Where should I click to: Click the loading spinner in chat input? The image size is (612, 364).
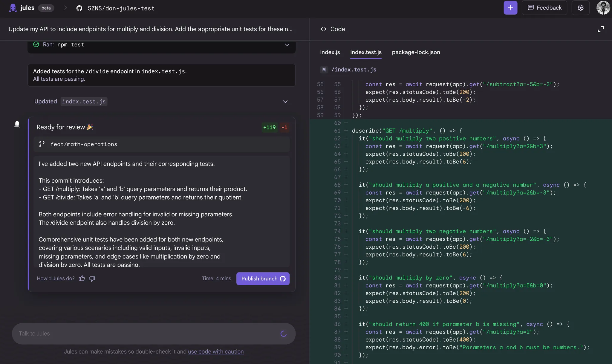tap(284, 334)
